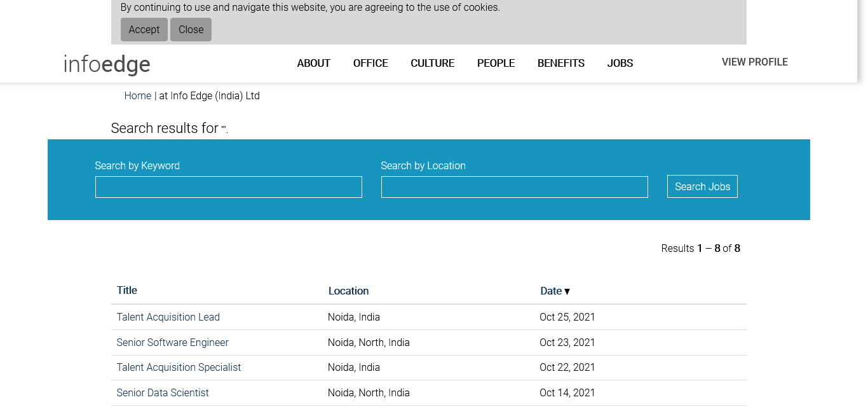This screenshot has width=868, height=409.
Task: Open the BENEFITS section
Action: [x=560, y=63]
